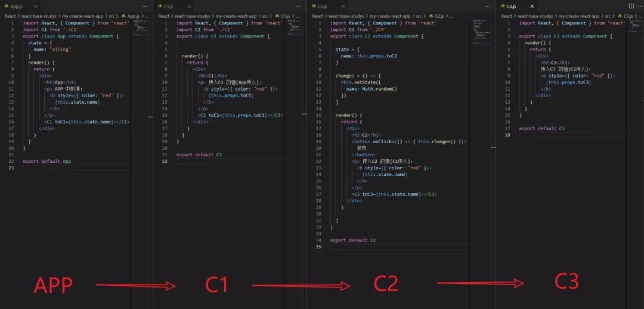Click JS icon in C2.js breadcrumb
644x309 pixels.
(x=431, y=16)
